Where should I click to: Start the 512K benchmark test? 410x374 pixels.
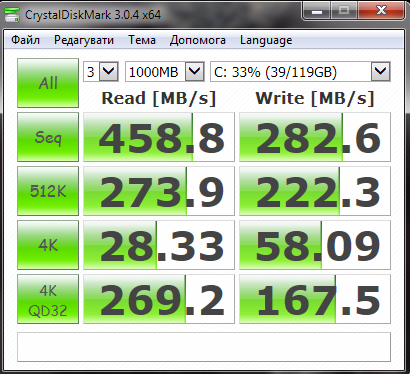point(48,191)
